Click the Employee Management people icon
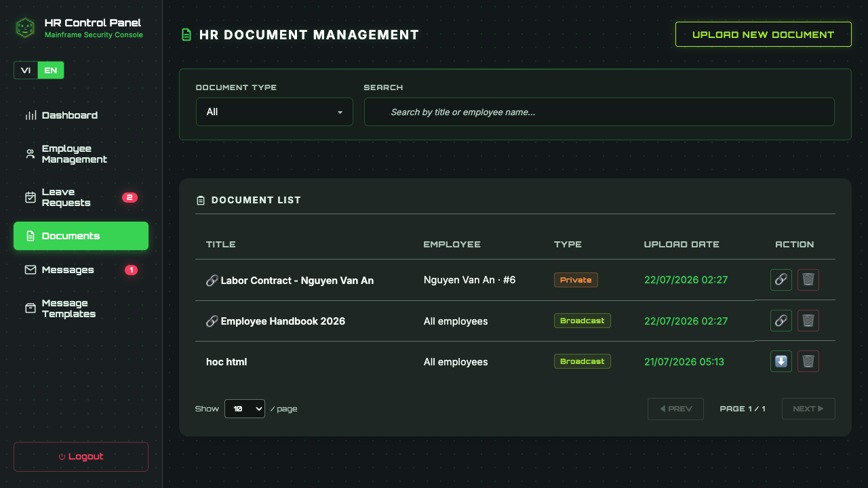868x488 pixels. coord(31,154)
